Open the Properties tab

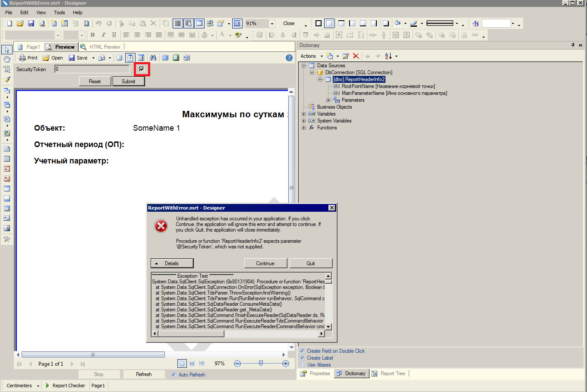316,373
